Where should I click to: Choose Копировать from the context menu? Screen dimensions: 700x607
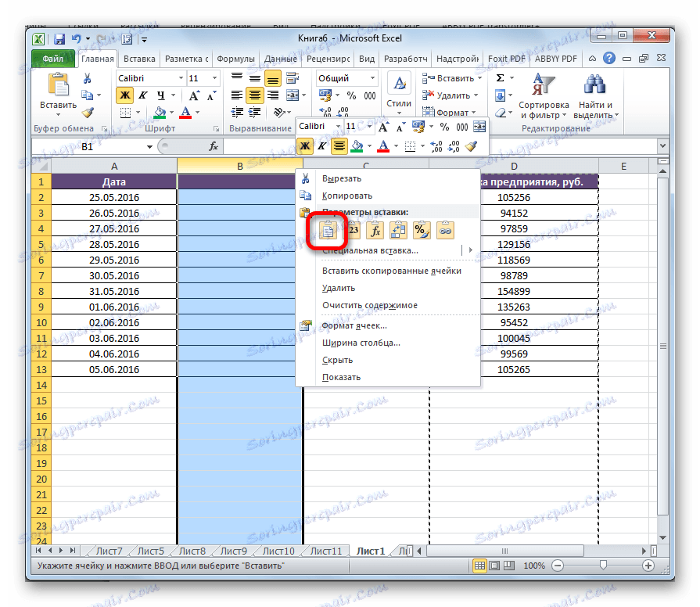click(x=347, y=196)
